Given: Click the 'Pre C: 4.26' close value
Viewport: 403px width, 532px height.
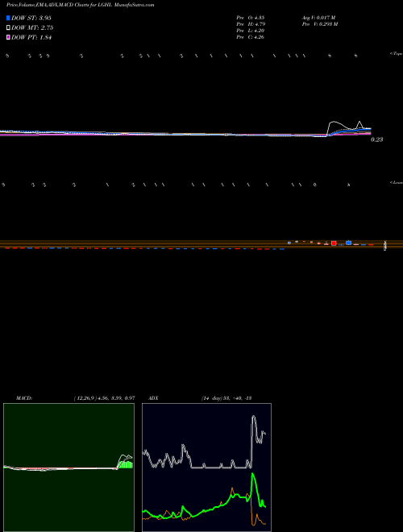Looking at the screenshot, I should (x=251, y=37).
